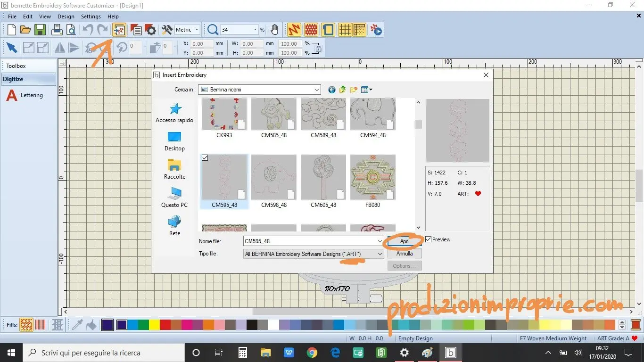The image size is (644, 362).
Task: Click the red corner gear settings icon
Action: [150, 30]
